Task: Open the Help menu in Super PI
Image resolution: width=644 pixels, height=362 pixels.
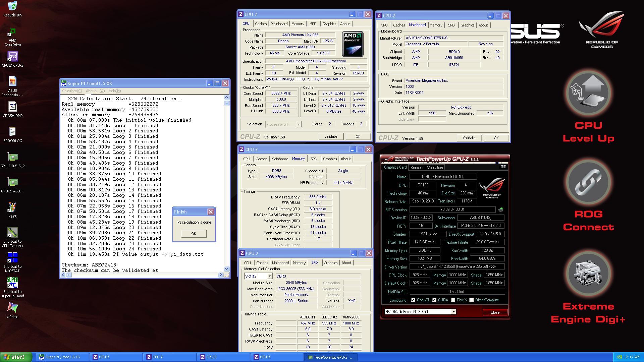Action: pos(115,91)
